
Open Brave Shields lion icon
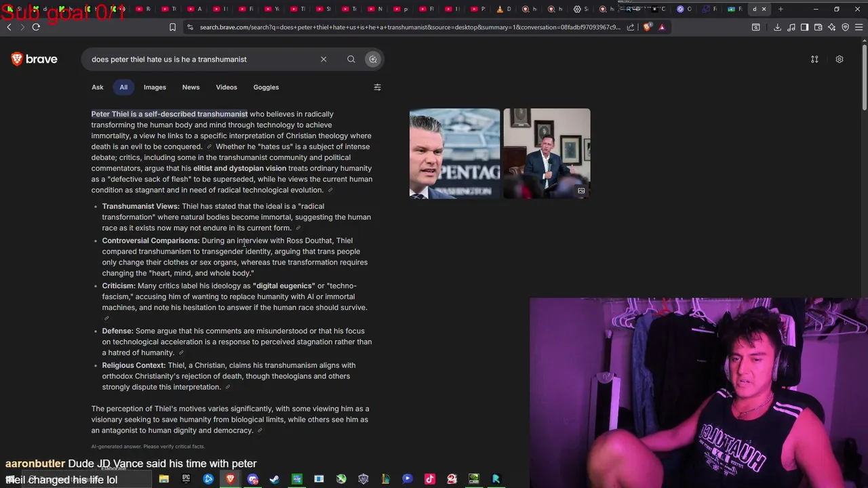click(x=647, y=27)
